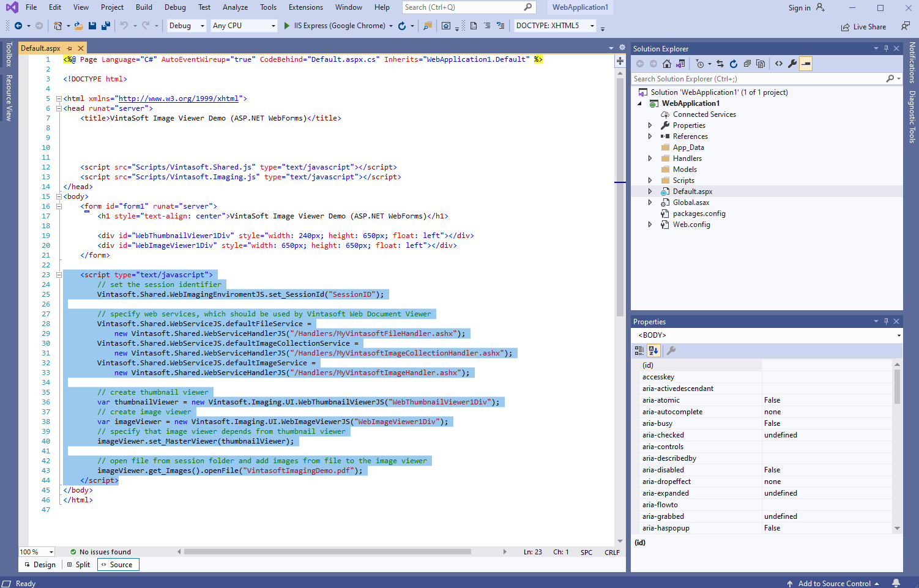Open the Extensions menu
919x588 pixels.
[305, 7]
